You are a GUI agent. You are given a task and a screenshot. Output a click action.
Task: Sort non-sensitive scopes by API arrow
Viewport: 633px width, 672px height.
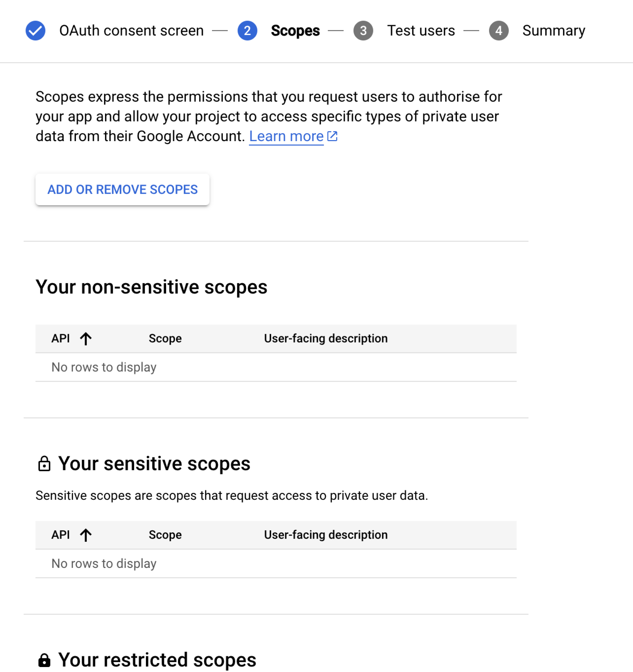click(86, 339)
